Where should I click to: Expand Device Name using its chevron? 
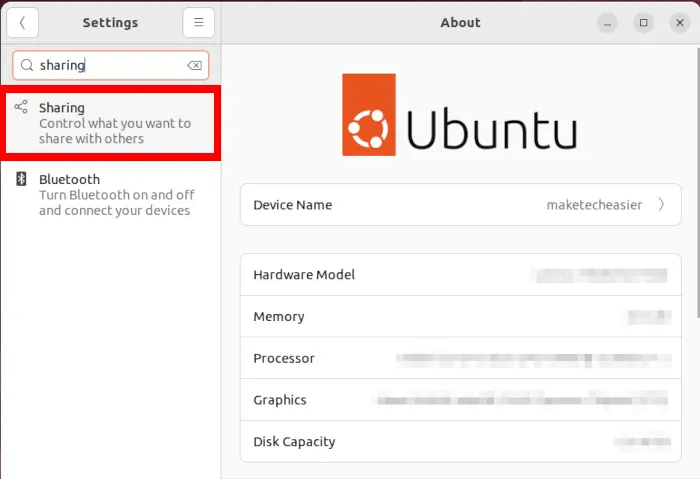[x=661, y=204]
